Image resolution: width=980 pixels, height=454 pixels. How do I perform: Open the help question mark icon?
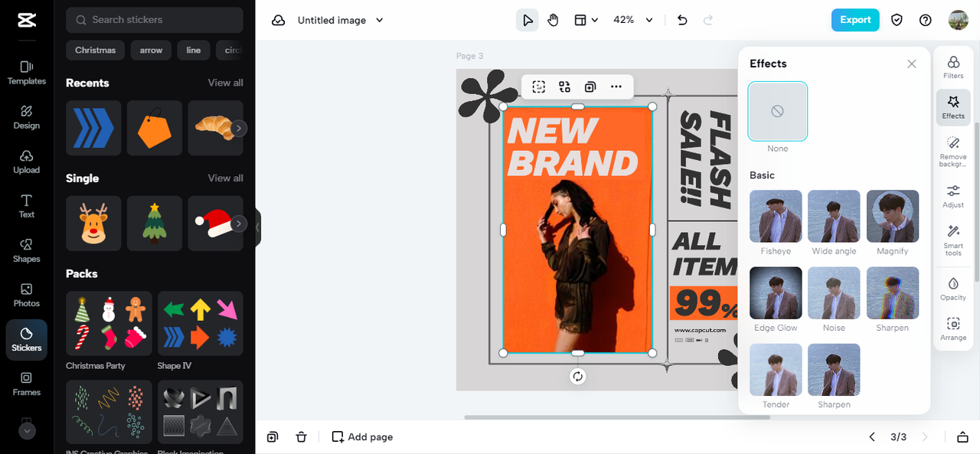pyautogui.click(x=926, y=21)
